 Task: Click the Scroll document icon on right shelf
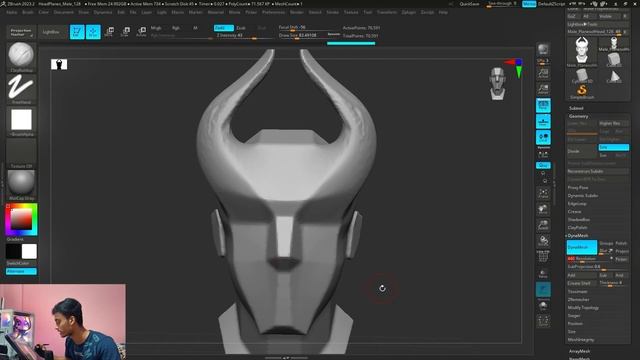(543, 73)
